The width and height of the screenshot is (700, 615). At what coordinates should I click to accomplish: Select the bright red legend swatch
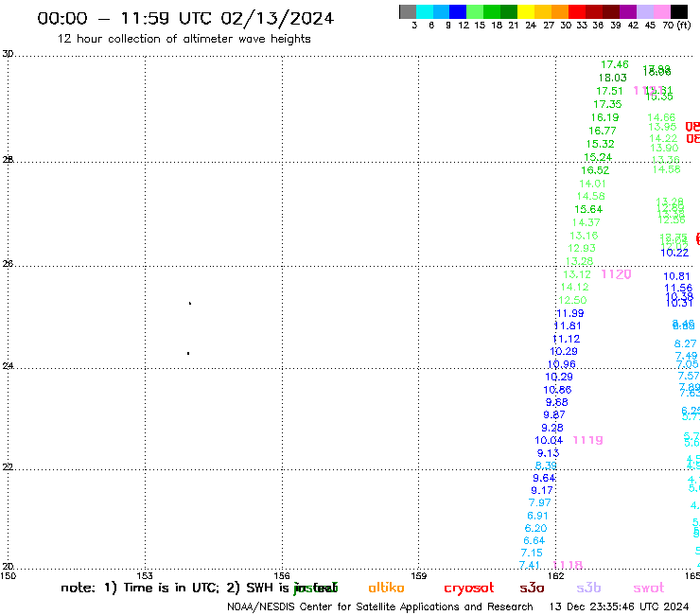[577, 11]
